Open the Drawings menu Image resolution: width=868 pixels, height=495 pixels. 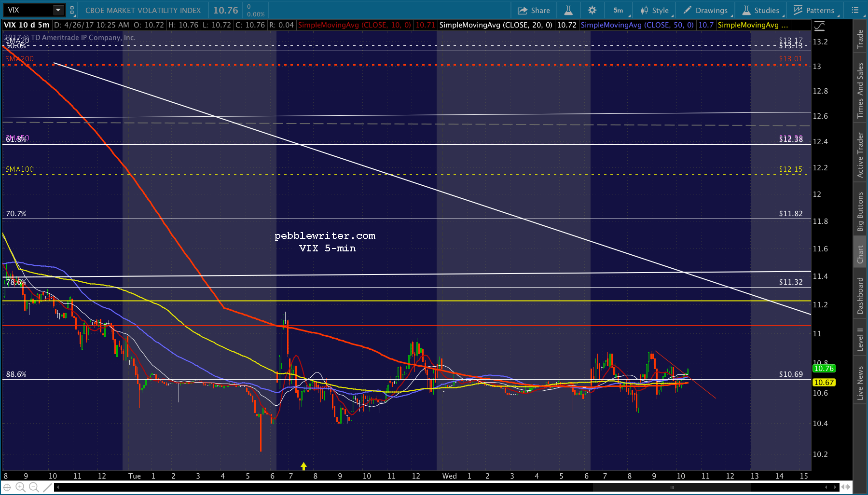click(x=705, y=10)
